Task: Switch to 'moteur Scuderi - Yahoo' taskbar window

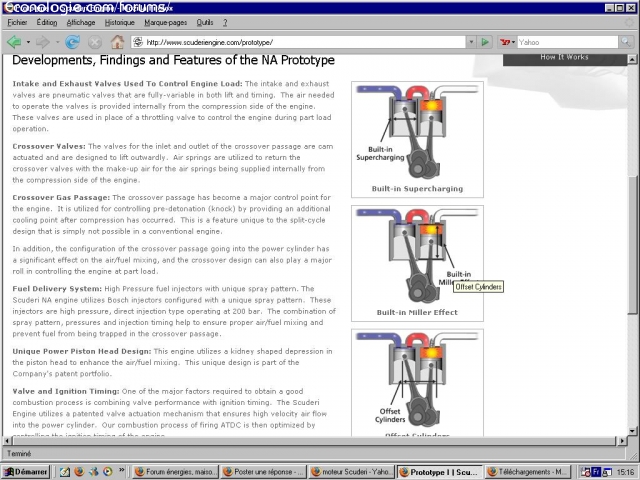Action: point(351,470)
